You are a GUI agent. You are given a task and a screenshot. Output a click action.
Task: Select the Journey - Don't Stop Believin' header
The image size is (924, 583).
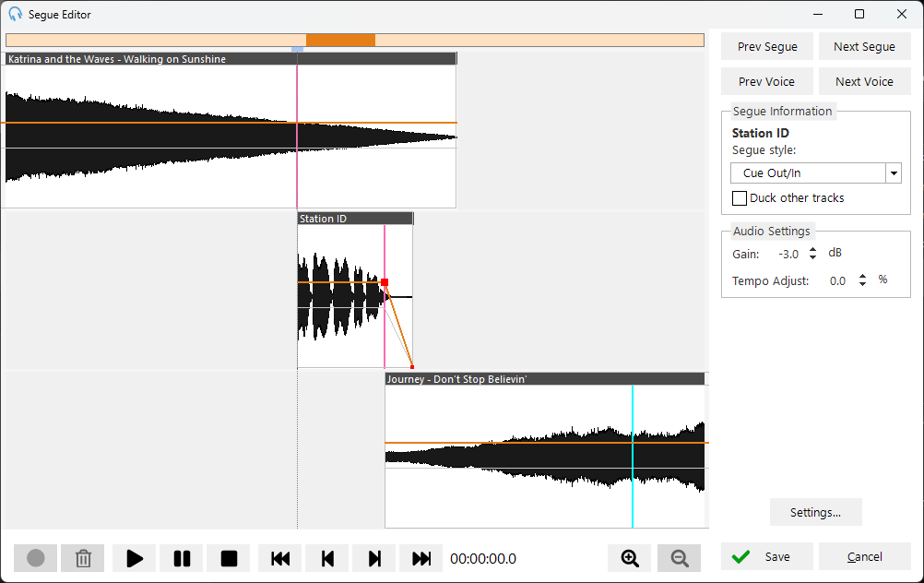[545, 379]
